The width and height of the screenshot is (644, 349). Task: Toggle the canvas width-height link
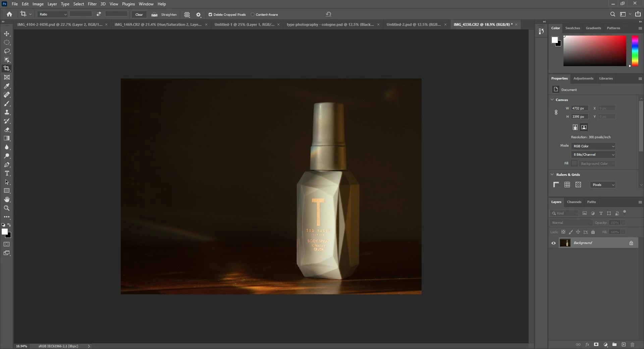[x=556, y=112]
